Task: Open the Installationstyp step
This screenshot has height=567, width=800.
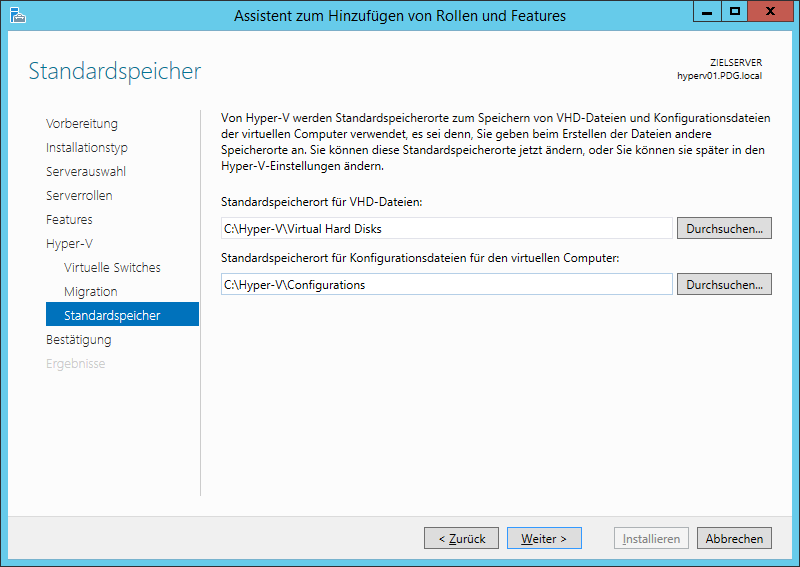Action: click(87, 148)
